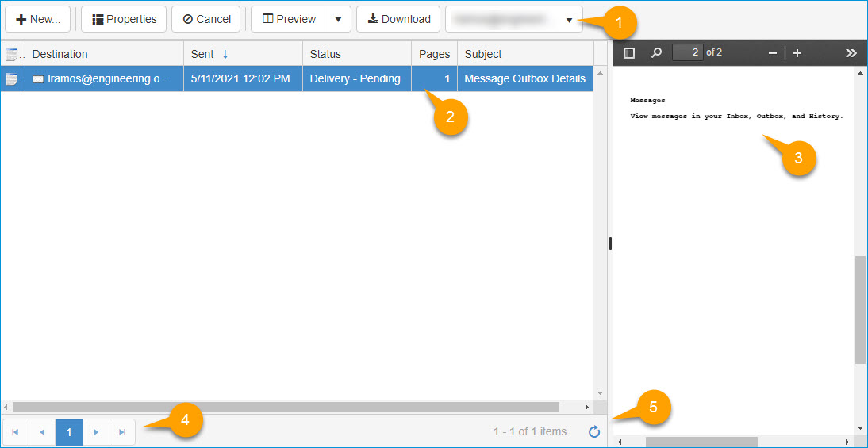Click the grid scroll left arrow
The height and width of the screenshot is (448, 868).
[6, 407]
